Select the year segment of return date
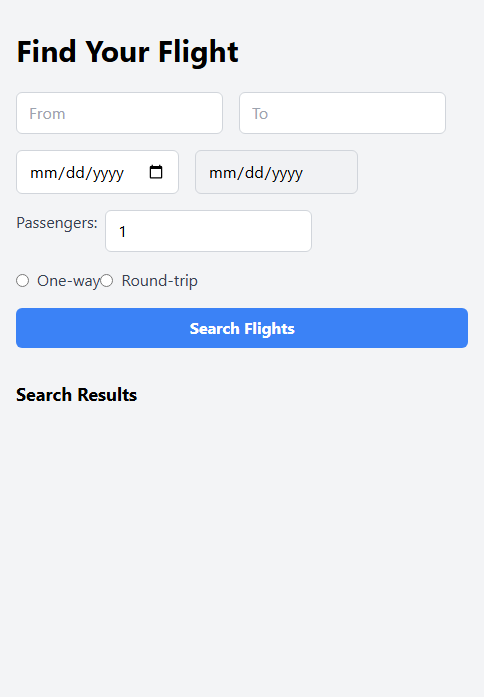Viewport: 484px width, 697px height. tap(288, 172)
